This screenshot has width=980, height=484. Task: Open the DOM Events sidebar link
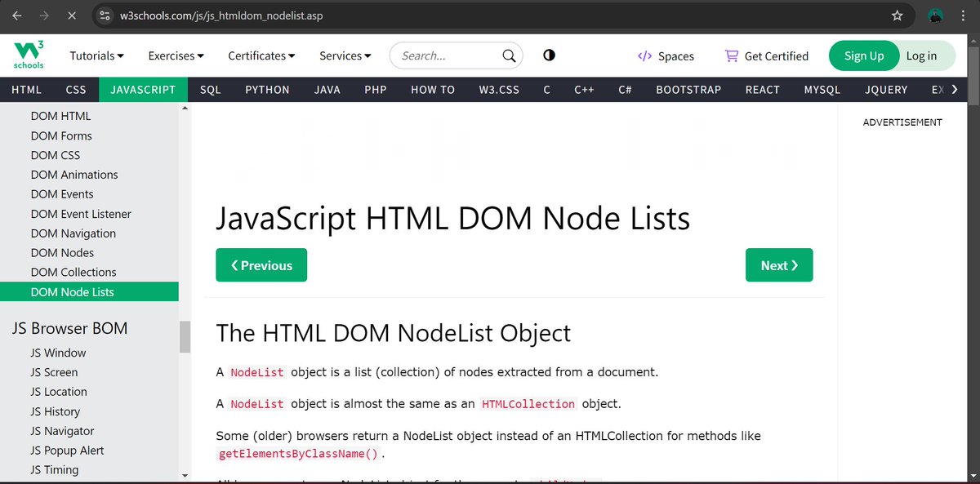pos(63,194)
